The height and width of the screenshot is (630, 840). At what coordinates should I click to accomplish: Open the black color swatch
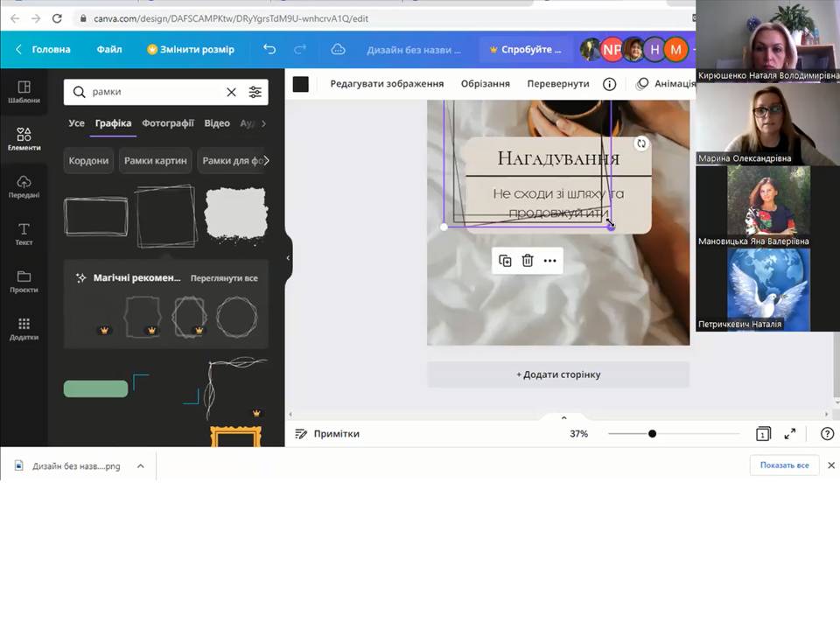pos(300,84)
